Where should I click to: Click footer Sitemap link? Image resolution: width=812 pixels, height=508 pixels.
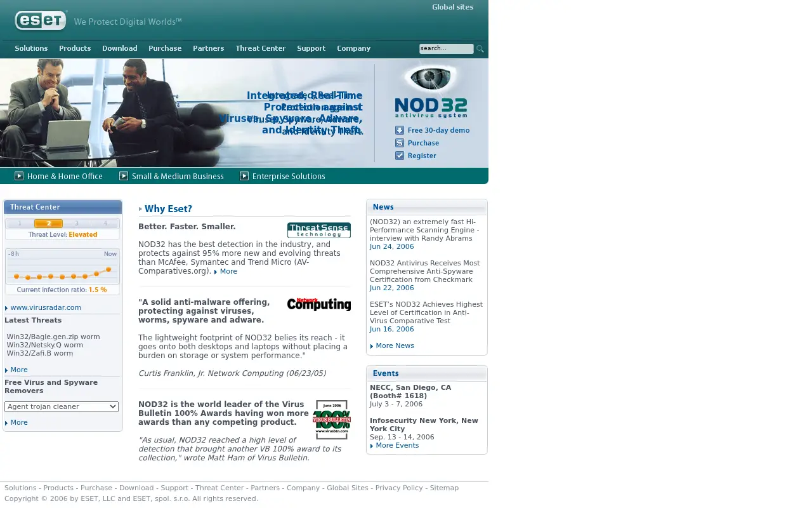[444, 488]
